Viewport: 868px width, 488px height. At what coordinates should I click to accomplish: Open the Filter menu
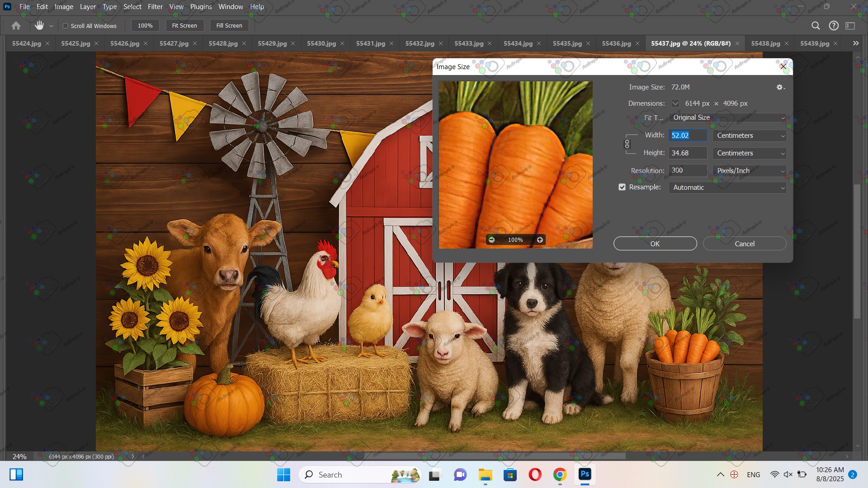point(155,7)
